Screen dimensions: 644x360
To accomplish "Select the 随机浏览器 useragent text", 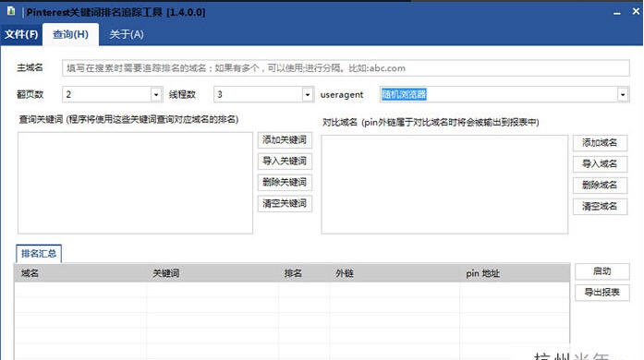I will tap(404, 94).
